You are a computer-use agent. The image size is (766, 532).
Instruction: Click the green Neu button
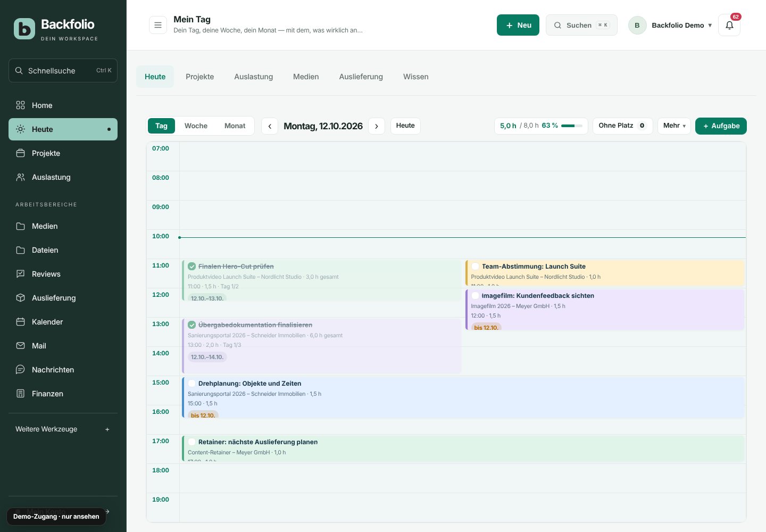[518, 25]
